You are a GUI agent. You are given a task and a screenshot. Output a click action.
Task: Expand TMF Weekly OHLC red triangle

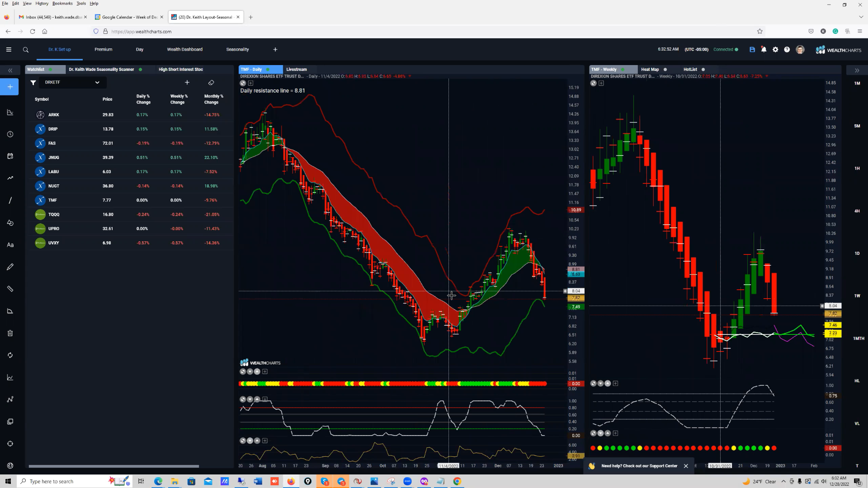click(x=767, y=76)
